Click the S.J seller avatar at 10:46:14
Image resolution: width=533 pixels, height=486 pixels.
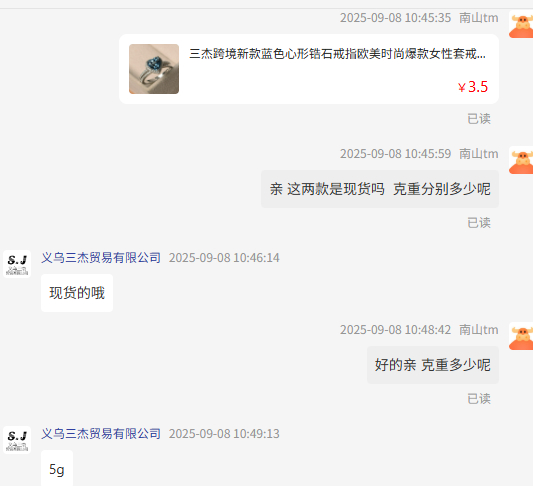tap(17, 264)
